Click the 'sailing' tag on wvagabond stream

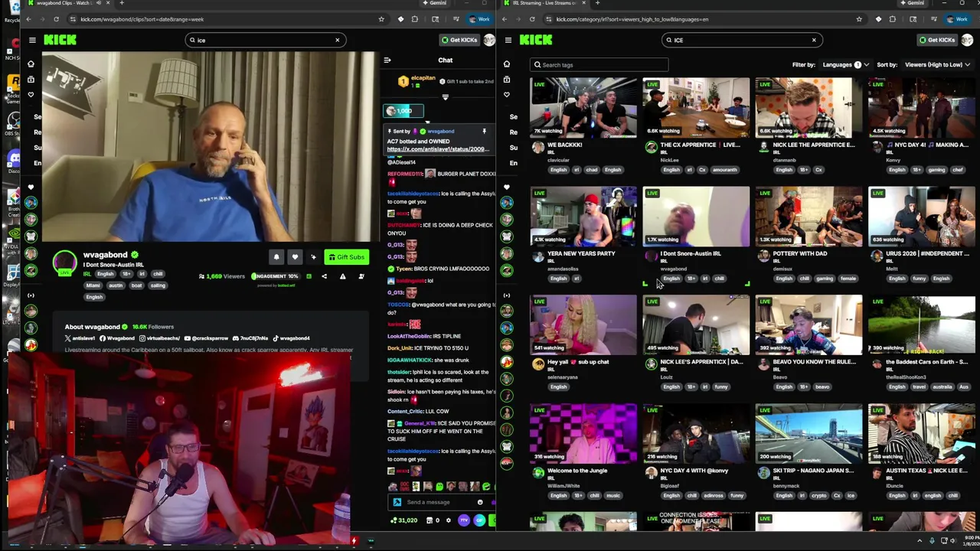157,285
